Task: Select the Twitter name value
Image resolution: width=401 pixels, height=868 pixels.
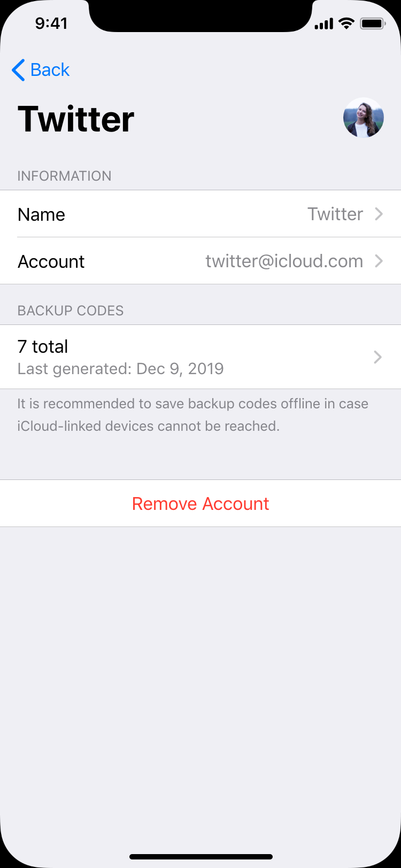Action: click(x=335, y=214)
